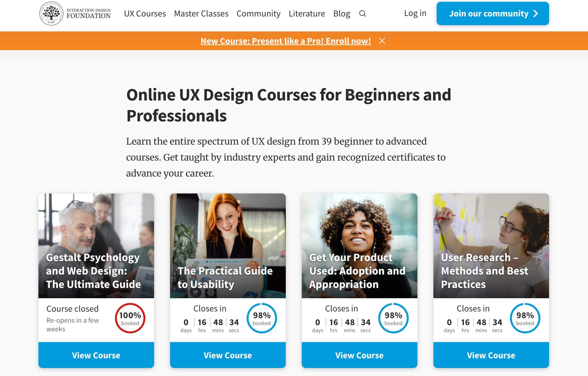Click the 98% booked circle for Usability

click(x=262, y=318)
